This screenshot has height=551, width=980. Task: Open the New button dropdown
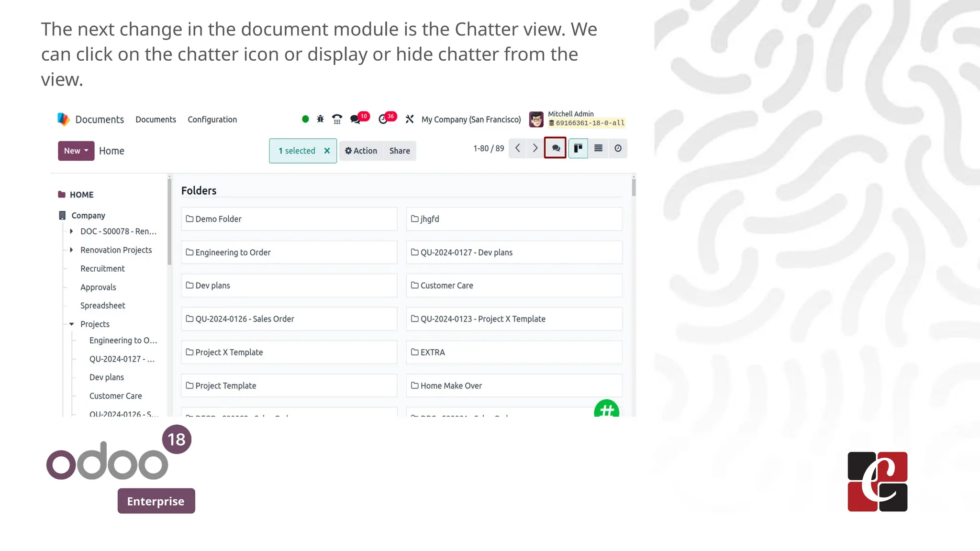[76, 151]
